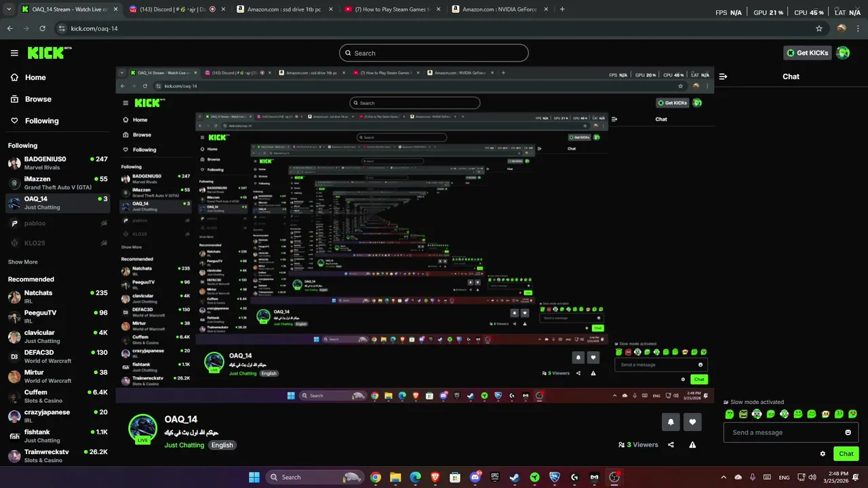868x488 pixels.
Task: Open Discord from the taskbar
Action: point(475,477)
